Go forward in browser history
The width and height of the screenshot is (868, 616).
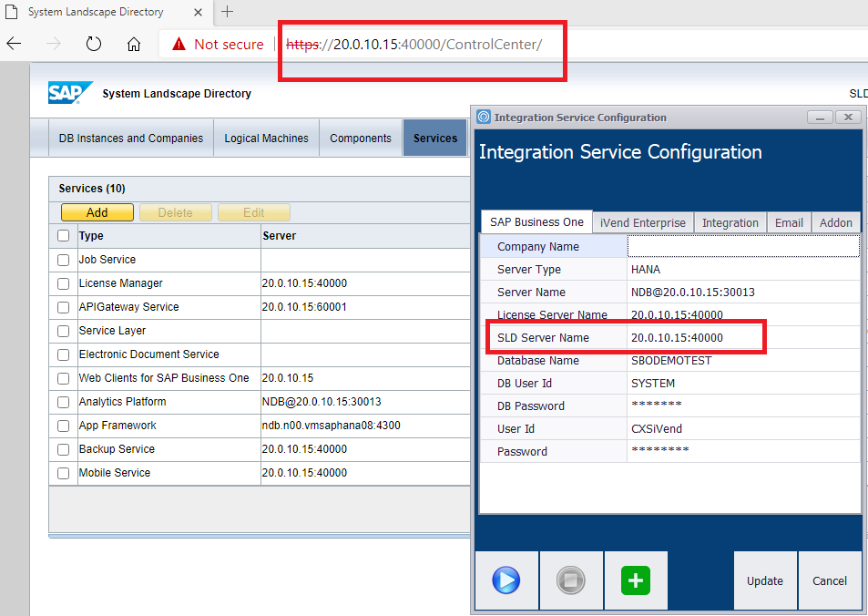53,44
